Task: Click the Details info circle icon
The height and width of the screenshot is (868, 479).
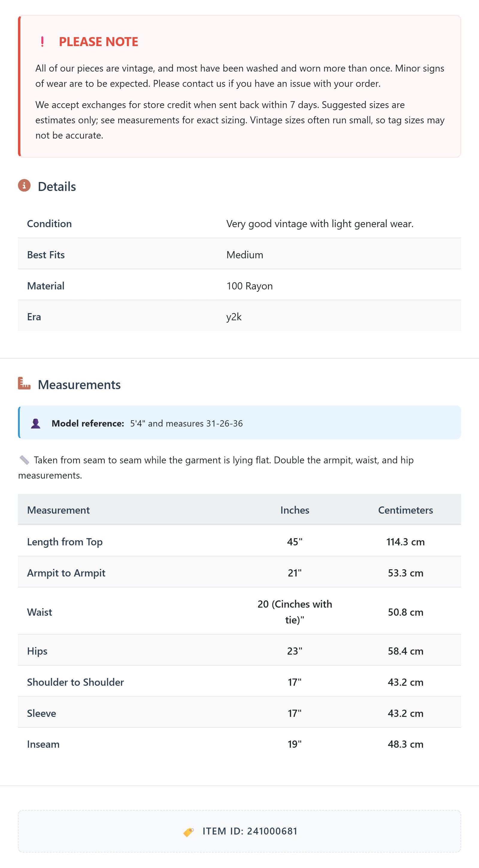Action: pyautogui.click(x=24, y=185)
